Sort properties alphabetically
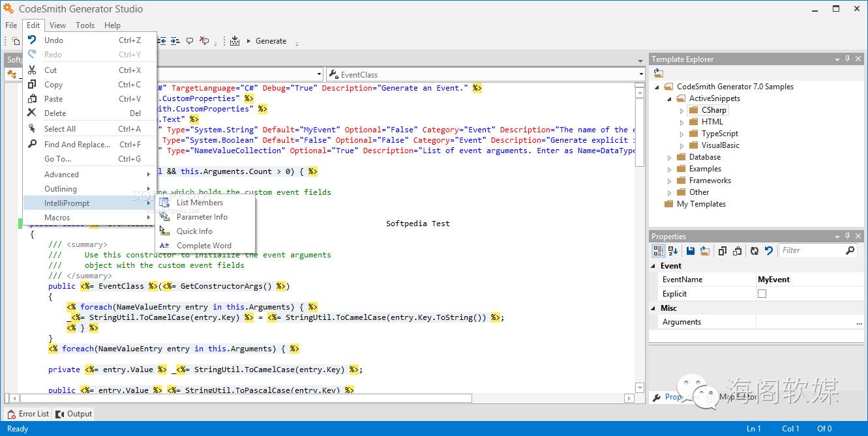The height and width of the screenshot is (436, 868). pos(673,251)
